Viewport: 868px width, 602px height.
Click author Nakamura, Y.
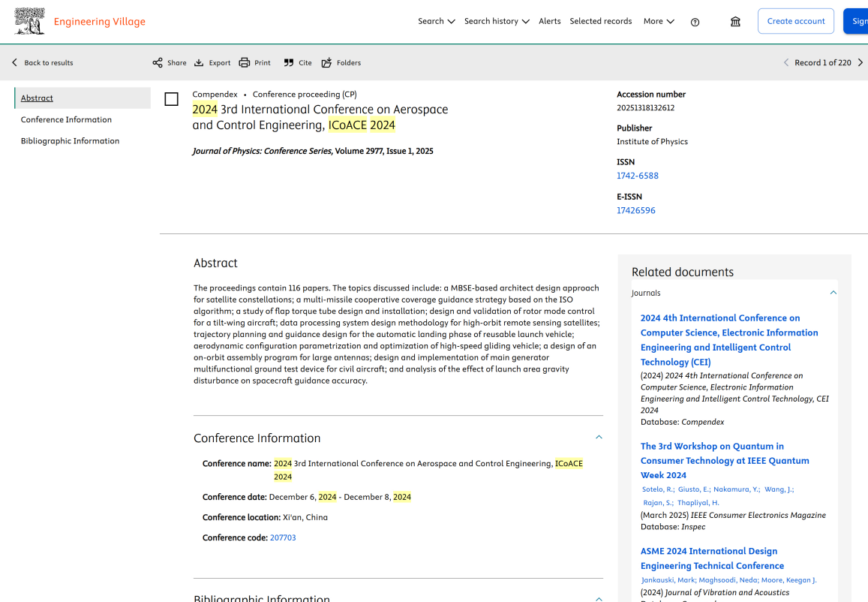(736, 489)
